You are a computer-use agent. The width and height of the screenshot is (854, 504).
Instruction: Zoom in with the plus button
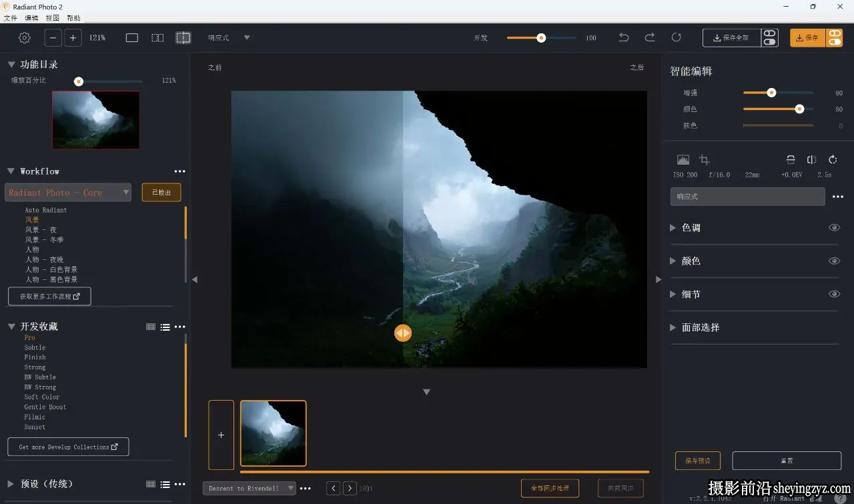tap(73, 38)
